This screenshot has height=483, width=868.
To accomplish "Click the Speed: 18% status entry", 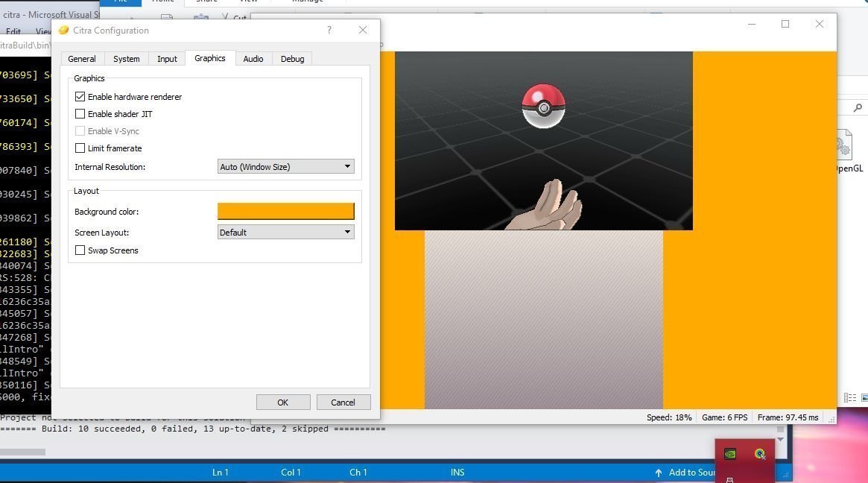I will coord(669,417).
